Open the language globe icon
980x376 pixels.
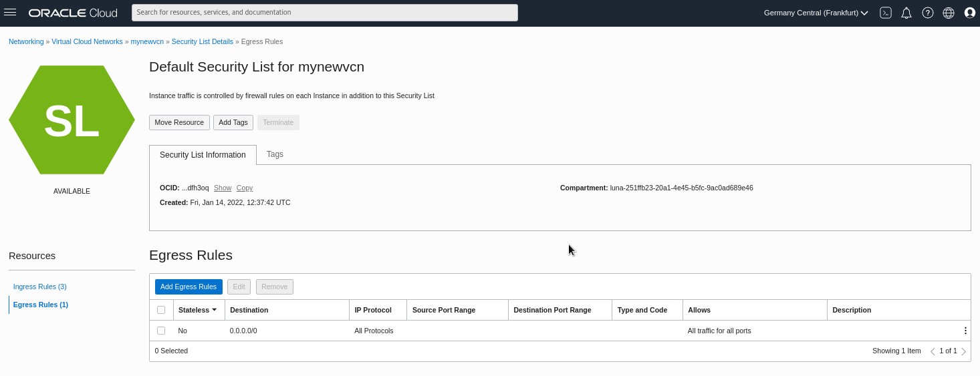[948, 13]
